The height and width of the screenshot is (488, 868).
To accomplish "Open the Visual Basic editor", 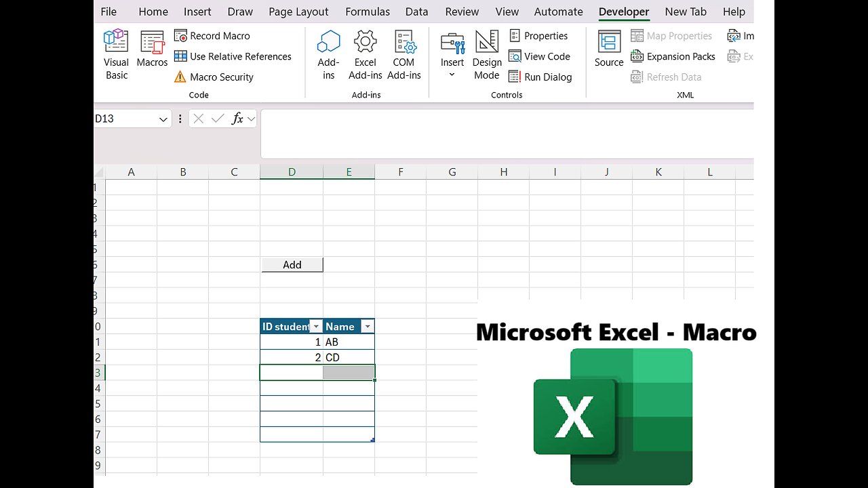I will pyautogui.click(x=116, y=55).
